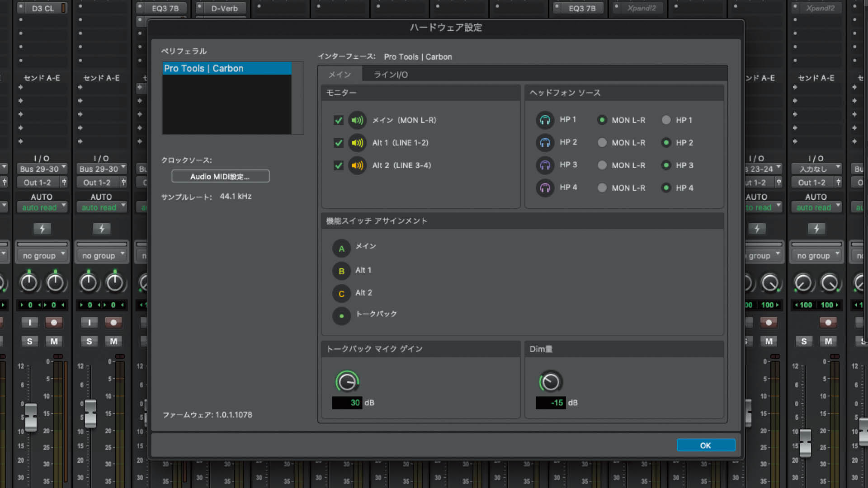Select HP 4 source for HP 4
This screenshot has height=488, width=868.
(x=666, y=188)
